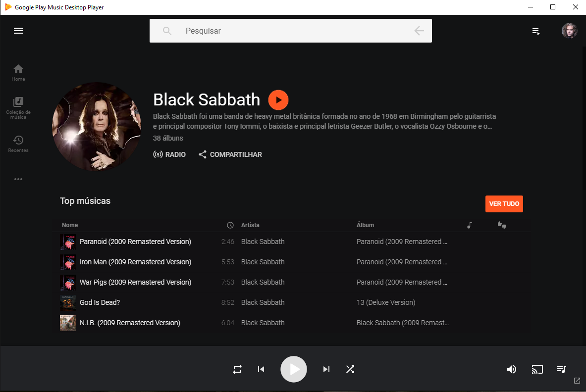Image resolution: width=586 pixels, height=392 pixels.
Task: Collapse the search with the back arrow
Action: (x=419, y=31)
